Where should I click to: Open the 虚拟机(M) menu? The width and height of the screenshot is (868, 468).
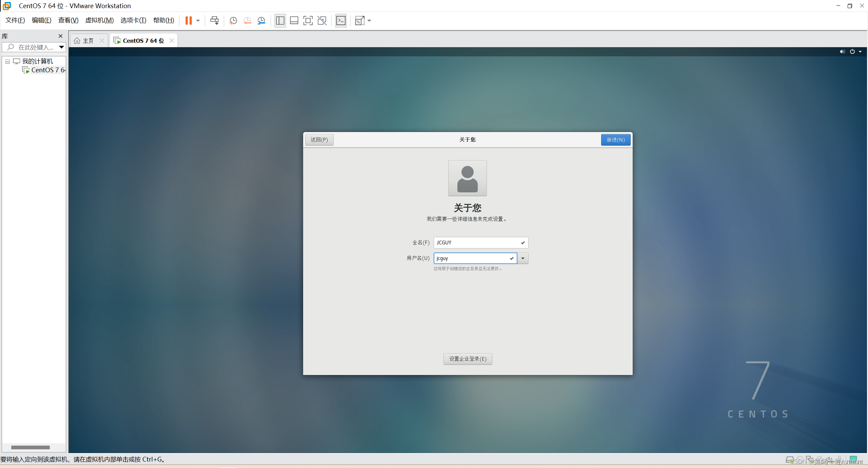click(99, 20)
